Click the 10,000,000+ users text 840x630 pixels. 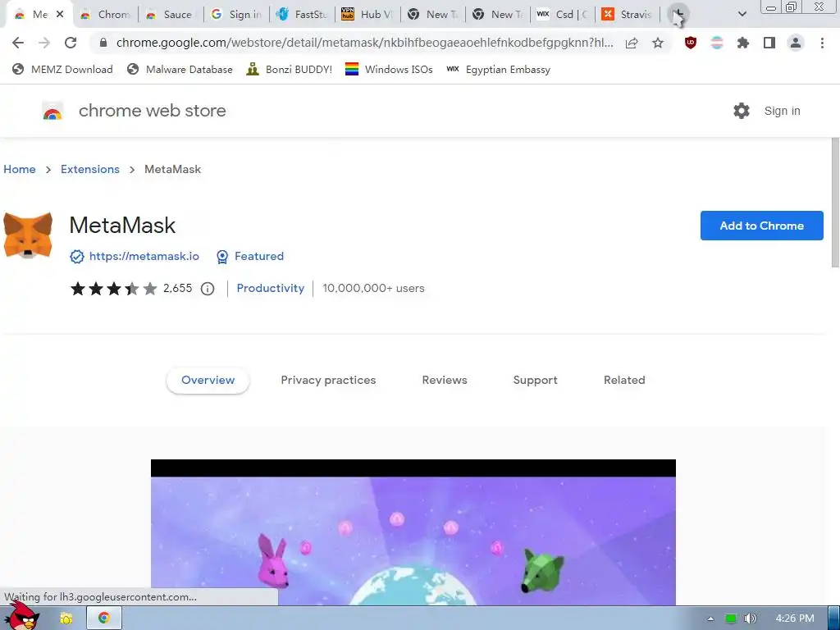[x=373, y=288]
